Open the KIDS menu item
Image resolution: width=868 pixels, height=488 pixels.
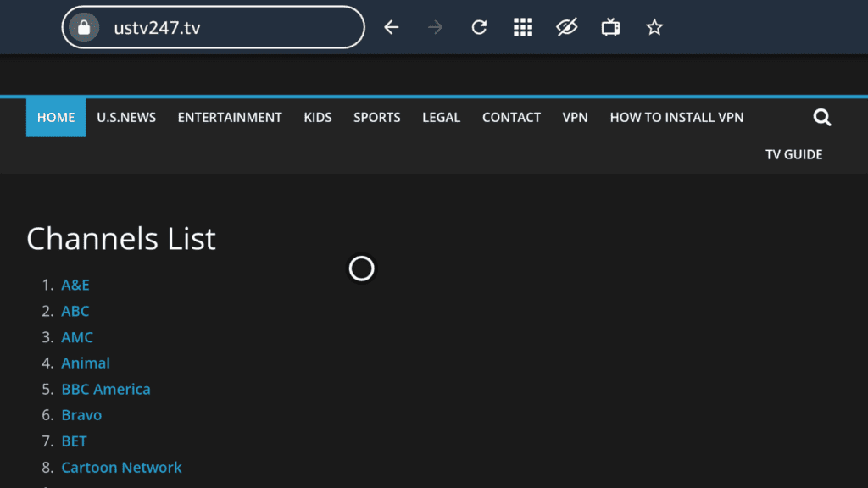[318, 117]
